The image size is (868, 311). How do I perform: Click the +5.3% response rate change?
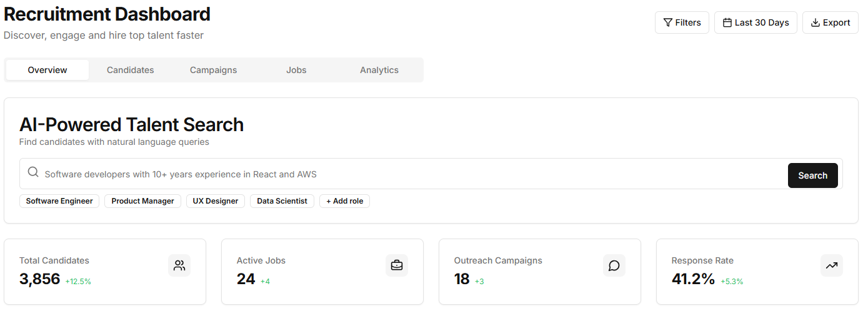point(732,282)
